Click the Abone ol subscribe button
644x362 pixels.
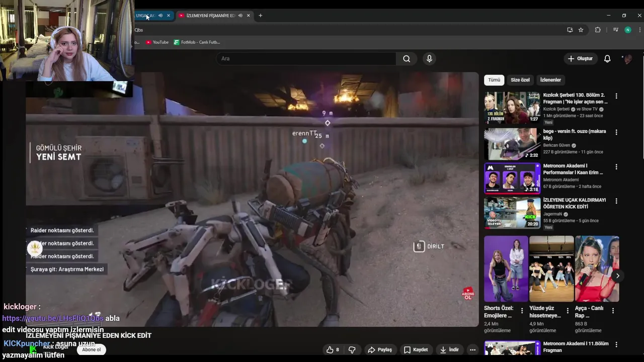[92, 350]
